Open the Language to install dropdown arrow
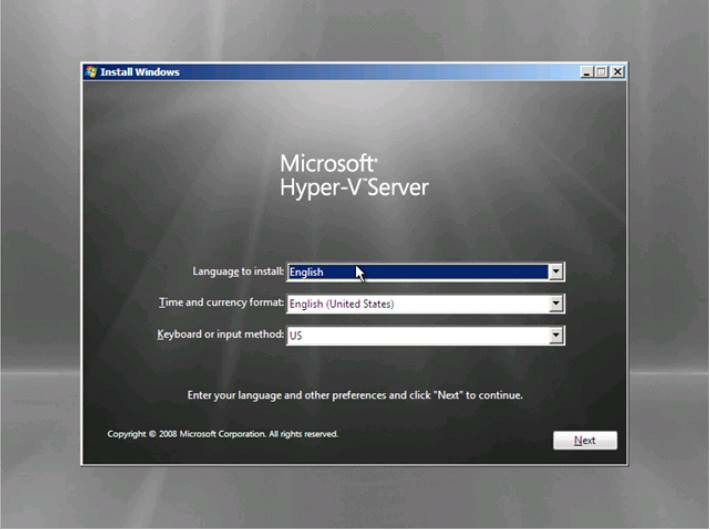The width and height of the screenshot is (710, 530). [556, 272]
